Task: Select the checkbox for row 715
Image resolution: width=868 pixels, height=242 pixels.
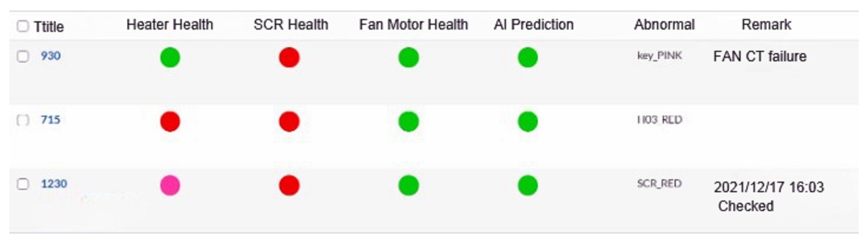Action: (23, 120)
